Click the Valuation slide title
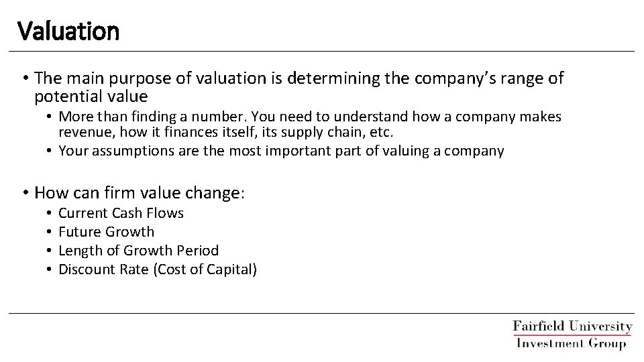Viewport: 644px width, 362px height. pos(68,30)
